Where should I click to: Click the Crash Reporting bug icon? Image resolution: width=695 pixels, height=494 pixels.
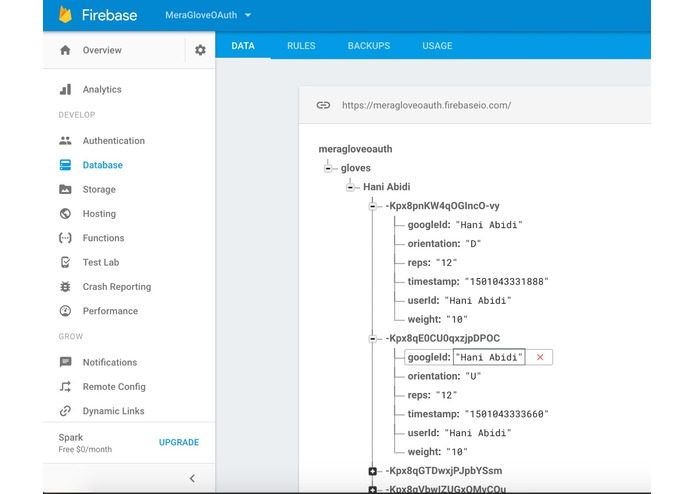click(x=65, y=287)
